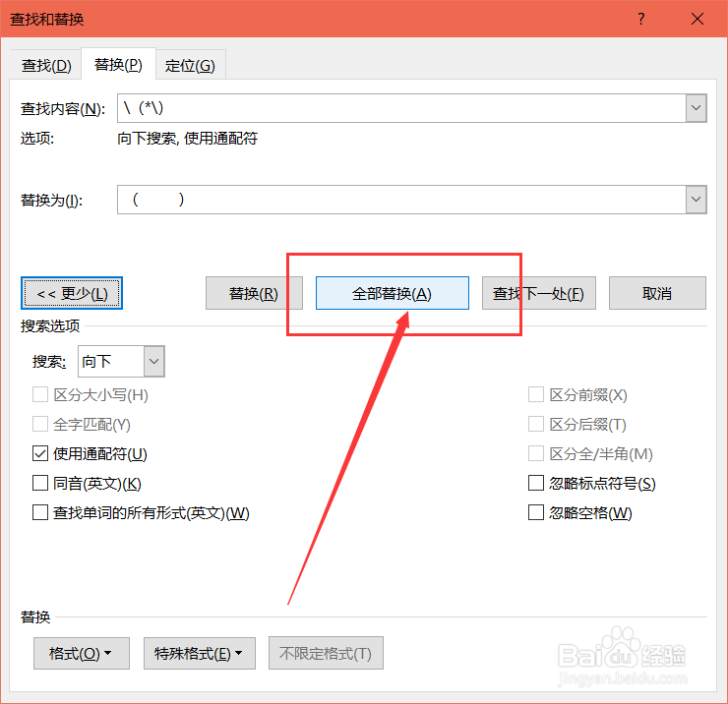Close the Find and Replace dialog
Image resolution: width=728 pixels, height=704 pixels.
click(x=698, y=19)
